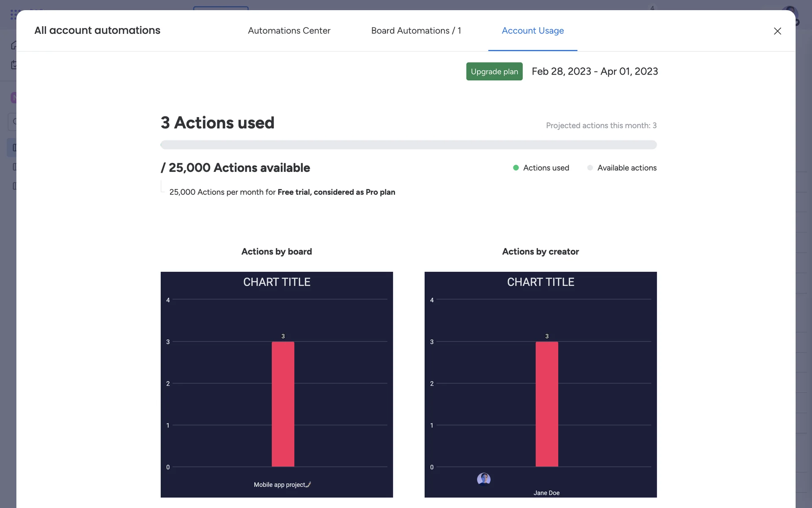
Task: Open the Automations Center tab
Action: click(289, 30)
